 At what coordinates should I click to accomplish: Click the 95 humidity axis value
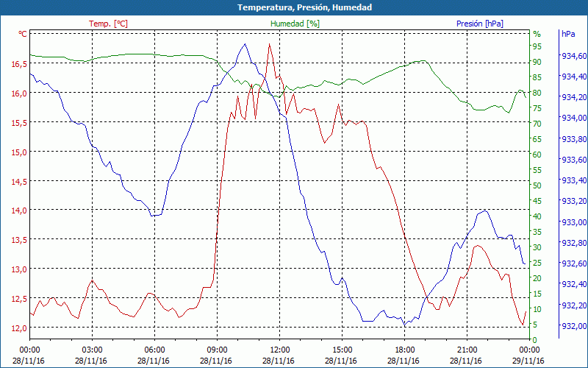[537, 46]
